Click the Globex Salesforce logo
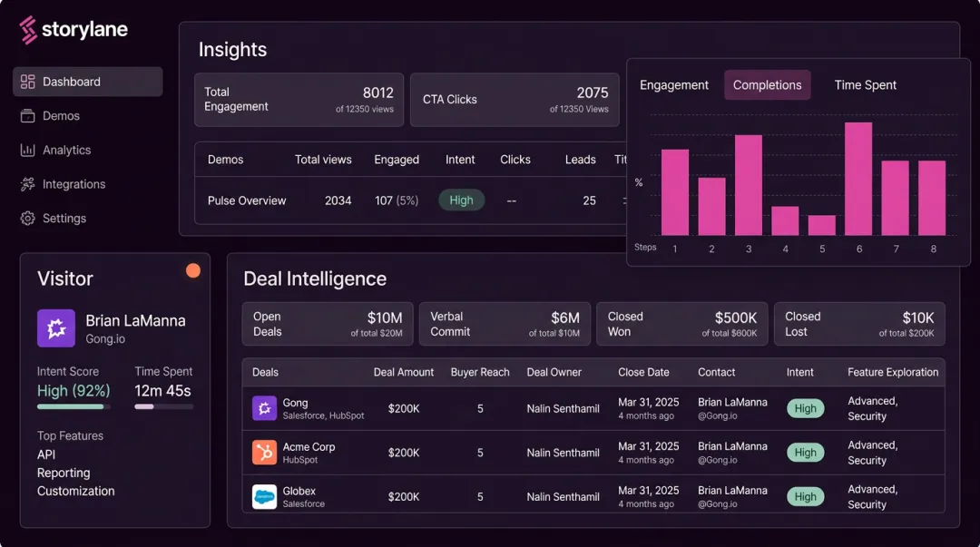The width and height of the screenshot is (980, 547). (x=264, y=496)
